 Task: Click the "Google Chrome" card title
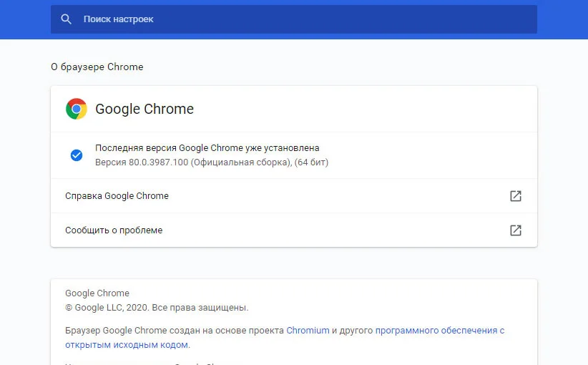[x=144, y=109]
